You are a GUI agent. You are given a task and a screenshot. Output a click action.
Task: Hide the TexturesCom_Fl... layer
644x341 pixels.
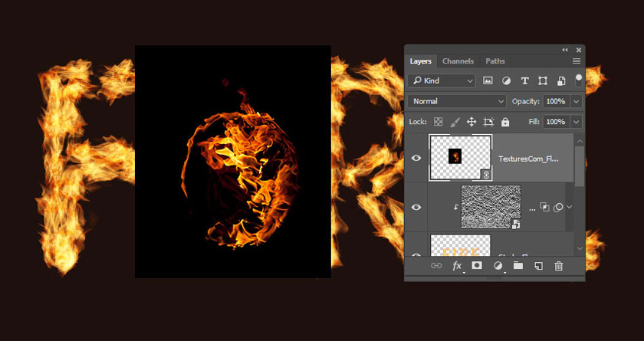(x=416, y=158)
